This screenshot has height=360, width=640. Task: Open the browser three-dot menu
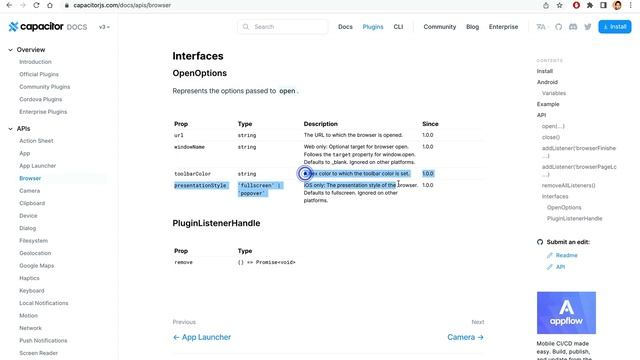click(631, 5)
